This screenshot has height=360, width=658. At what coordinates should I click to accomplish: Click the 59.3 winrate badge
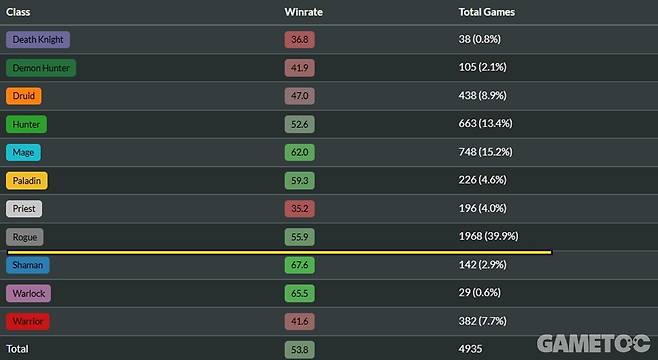[300, 181]
